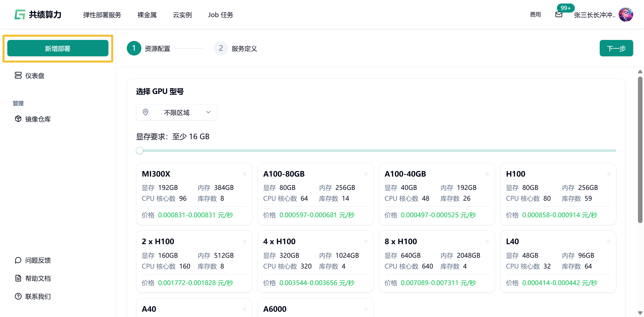Screen dimensions: 644x317
Task: Click the 镜像仓库 box icon
Action: pyautogui.click(x=18, y=119)
